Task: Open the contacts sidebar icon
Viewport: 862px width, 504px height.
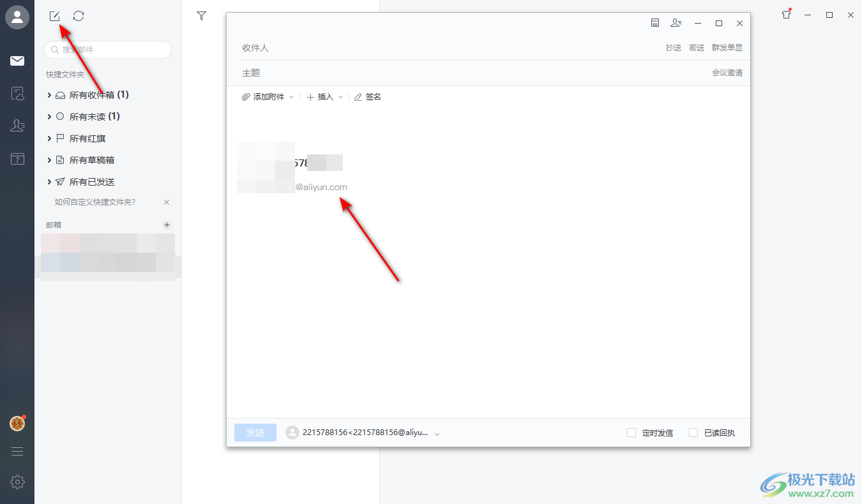Action: [17, 126]
